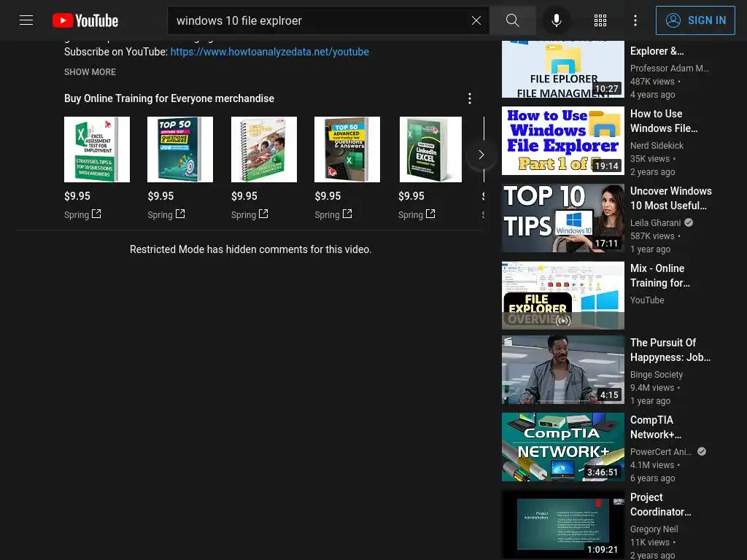Open 'CompTIA Network+...' video title
This screenshot has width=747, height=560.
(656, 427)
